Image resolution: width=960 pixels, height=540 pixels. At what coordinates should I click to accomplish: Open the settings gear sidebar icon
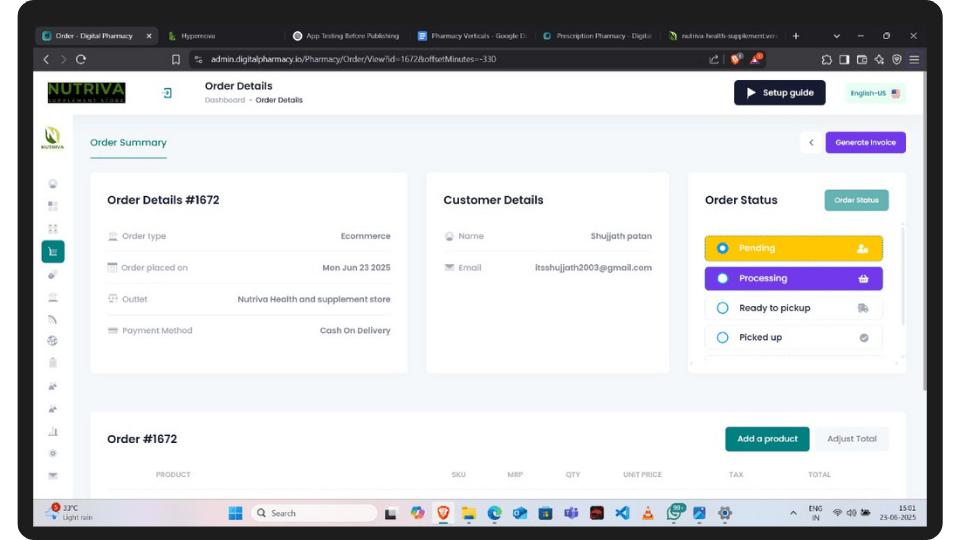pyautogui.click(x=53, y=454)
